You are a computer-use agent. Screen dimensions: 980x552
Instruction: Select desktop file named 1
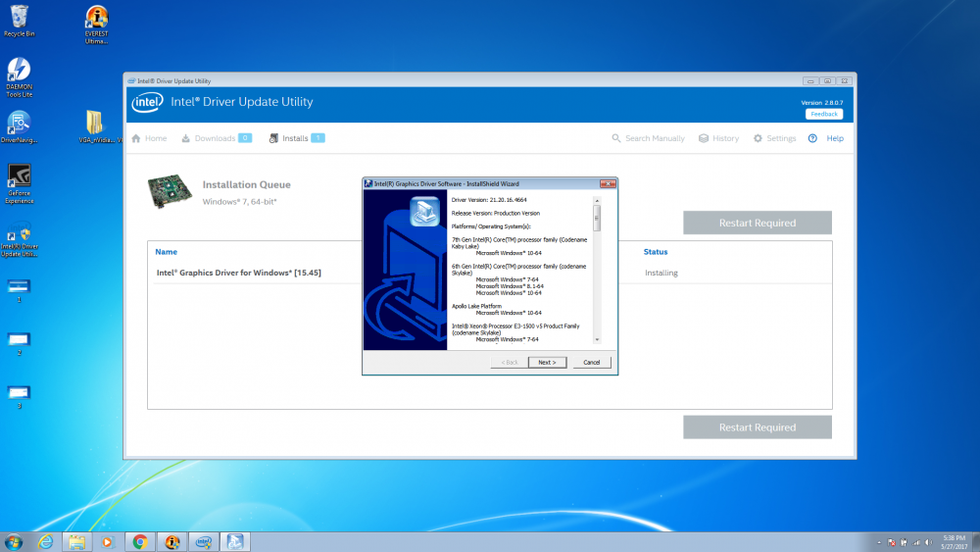click(x=19, y=290)
